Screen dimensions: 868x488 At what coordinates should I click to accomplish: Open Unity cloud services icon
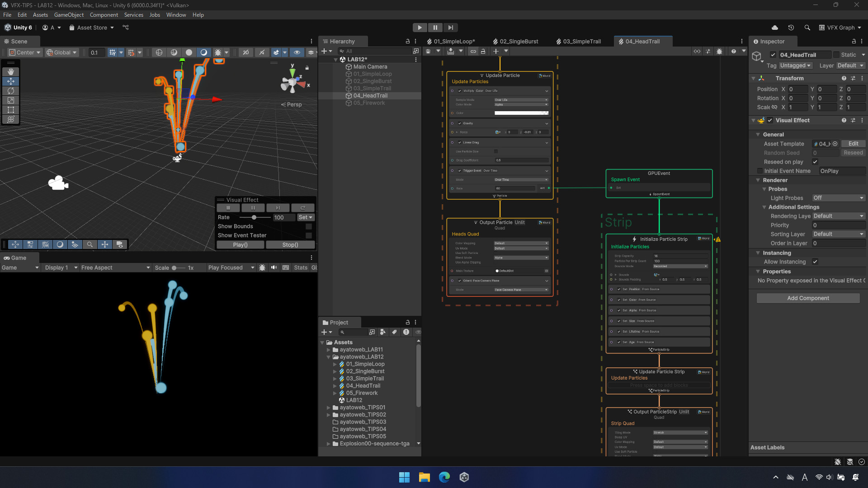click(x=775, y=28)
